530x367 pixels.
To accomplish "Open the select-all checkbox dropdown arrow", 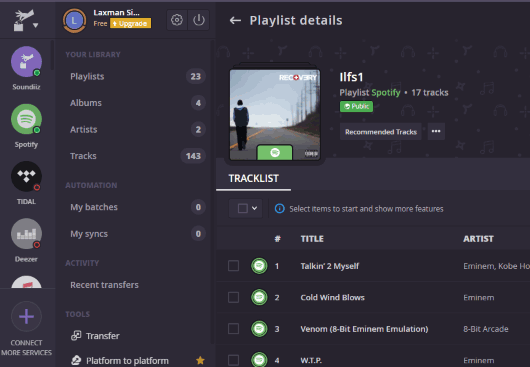I will 255,208.
